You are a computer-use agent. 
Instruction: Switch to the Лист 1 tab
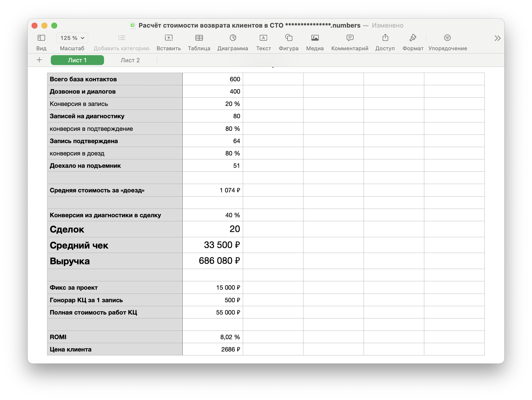tap(77, 60)
